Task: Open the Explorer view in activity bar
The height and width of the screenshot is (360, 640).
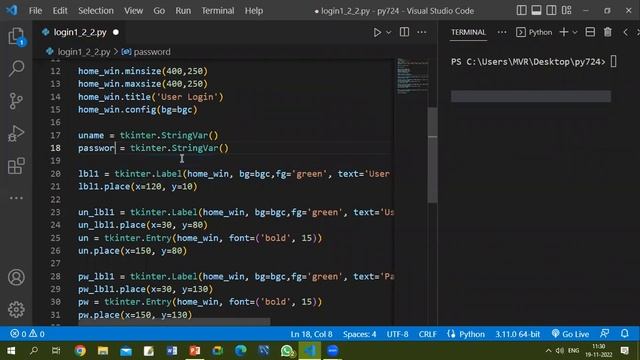Action: pyautogui.click(x=16, y=36)
